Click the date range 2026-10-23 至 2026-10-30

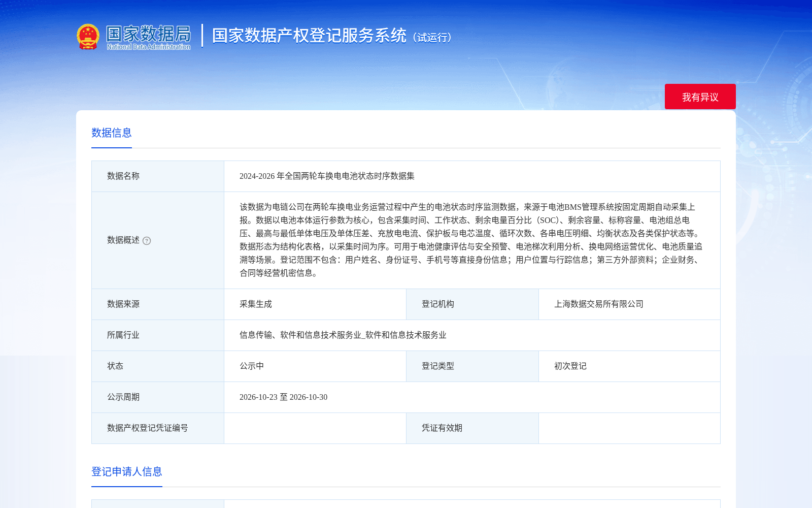coord(284,397)
